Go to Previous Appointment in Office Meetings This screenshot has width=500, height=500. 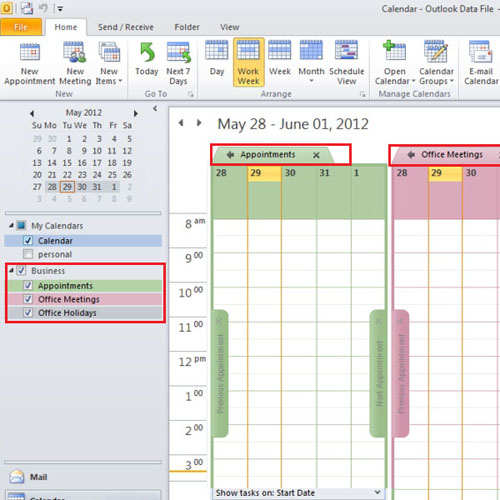[401, 373]
